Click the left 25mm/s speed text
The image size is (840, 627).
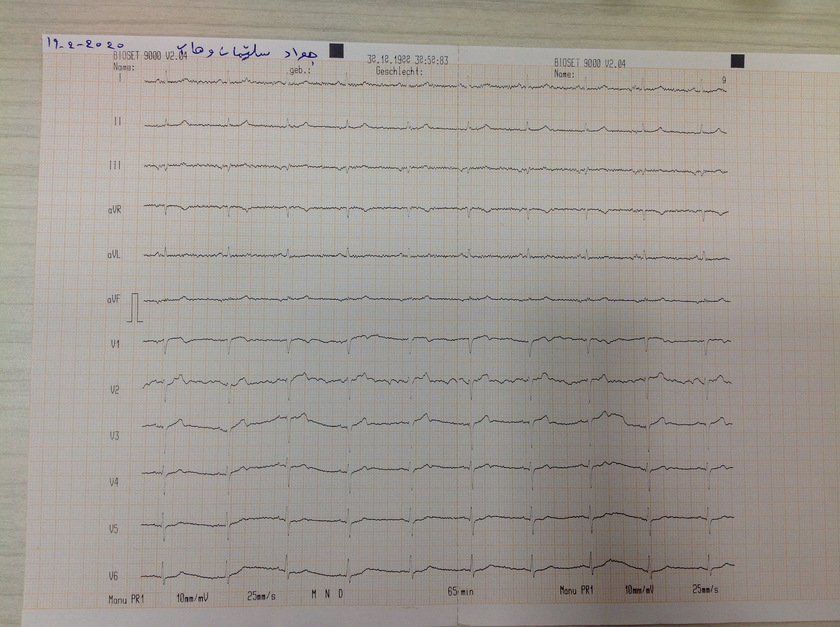point(261,596)
